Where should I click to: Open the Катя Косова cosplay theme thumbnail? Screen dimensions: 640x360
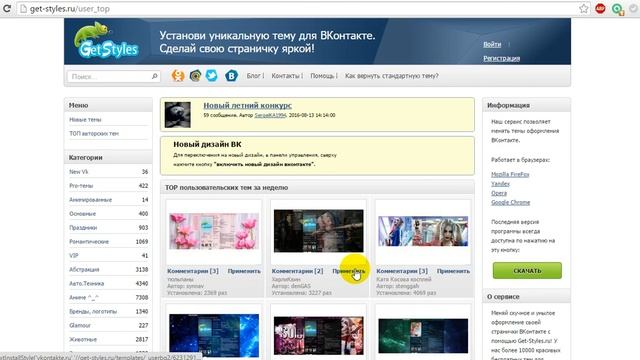coord(423,231)
